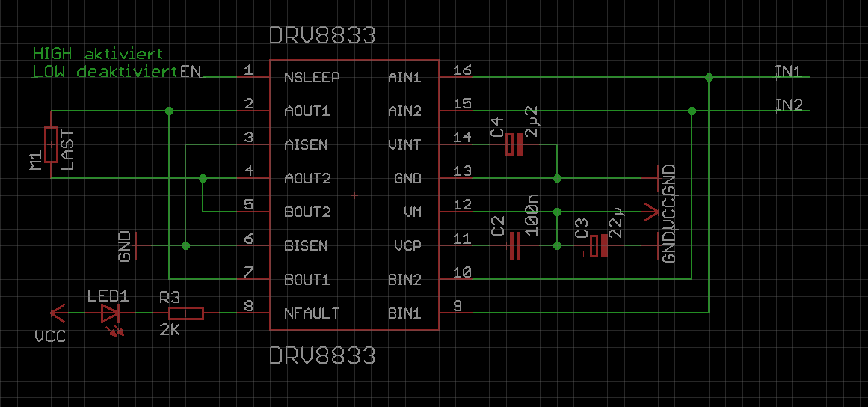Screen dimensions: 868x407
Task: Select the LED1 diode symbol
Action: [110, 313]
